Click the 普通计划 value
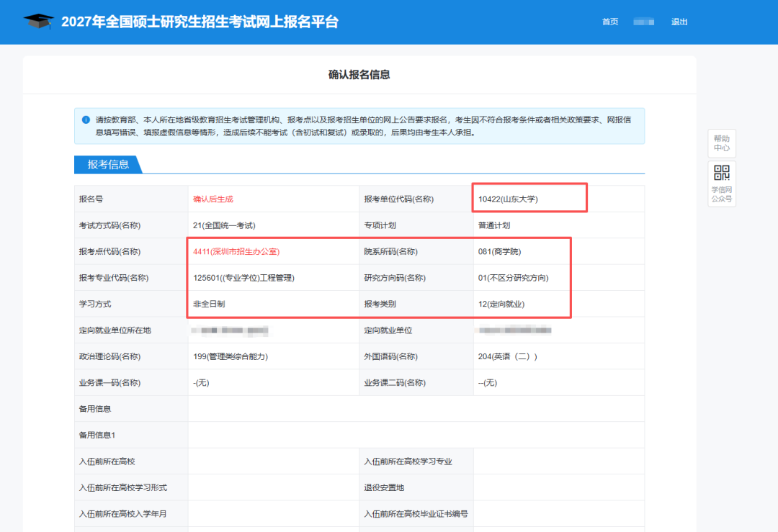The image size is (778, 532). 494,225
